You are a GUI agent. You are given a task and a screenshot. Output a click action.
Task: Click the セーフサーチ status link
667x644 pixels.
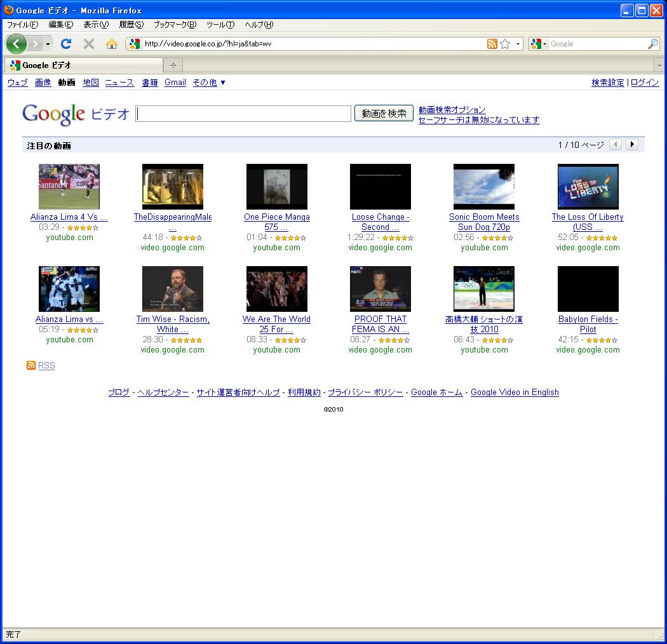pos(479,120)
